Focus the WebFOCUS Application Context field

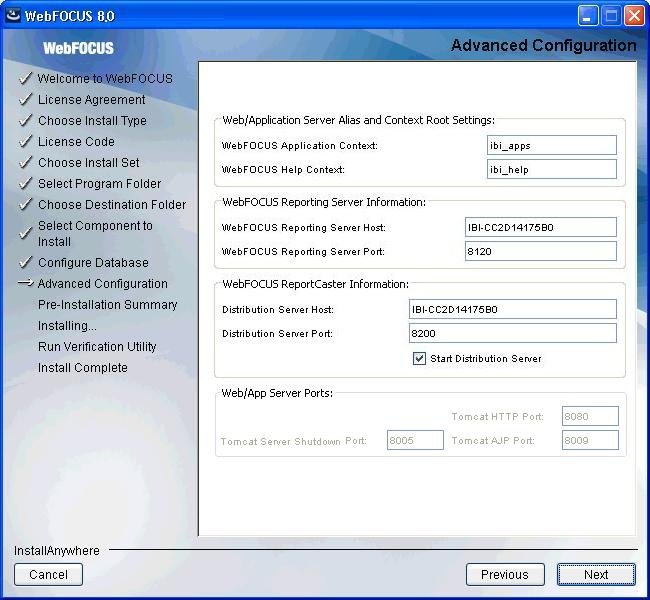(552, 145)
